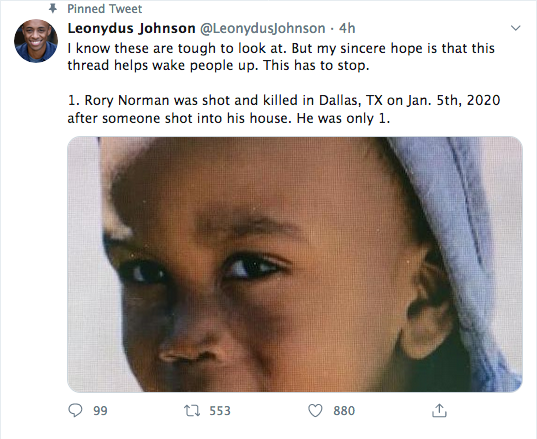Click the 'I know these are tough' text
This screenshot has width=537, height=439.
[142, 49]
